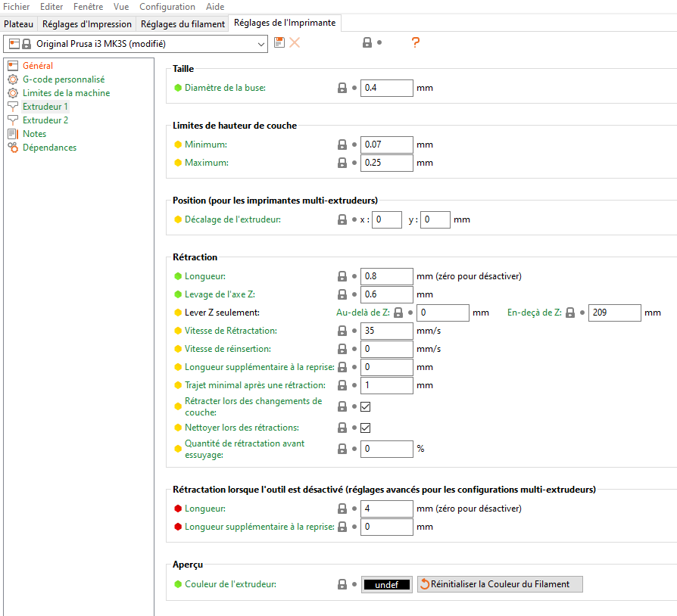Go to Limites de la machine page

66,93
